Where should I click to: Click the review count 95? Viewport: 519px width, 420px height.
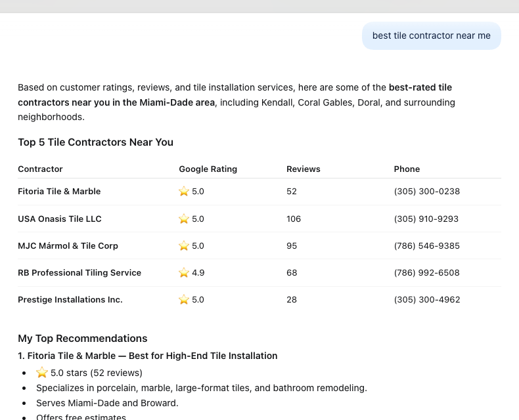coord(292,245)
